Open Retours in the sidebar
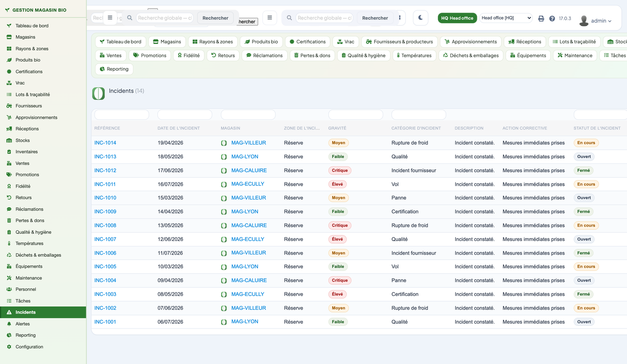 pos(43,198)
